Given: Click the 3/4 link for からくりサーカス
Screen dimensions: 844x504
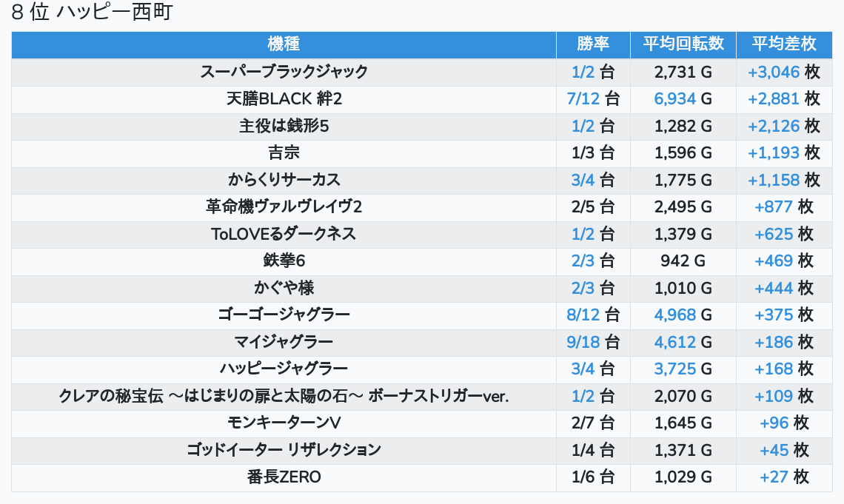Looking at the screenshot, I should point(583,180).
